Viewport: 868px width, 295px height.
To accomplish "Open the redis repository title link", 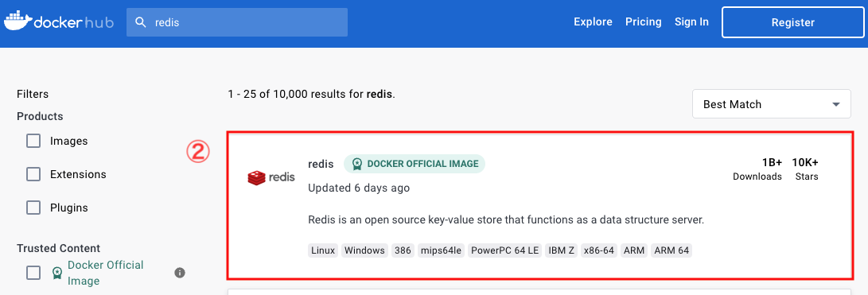I will click(321, 164).
